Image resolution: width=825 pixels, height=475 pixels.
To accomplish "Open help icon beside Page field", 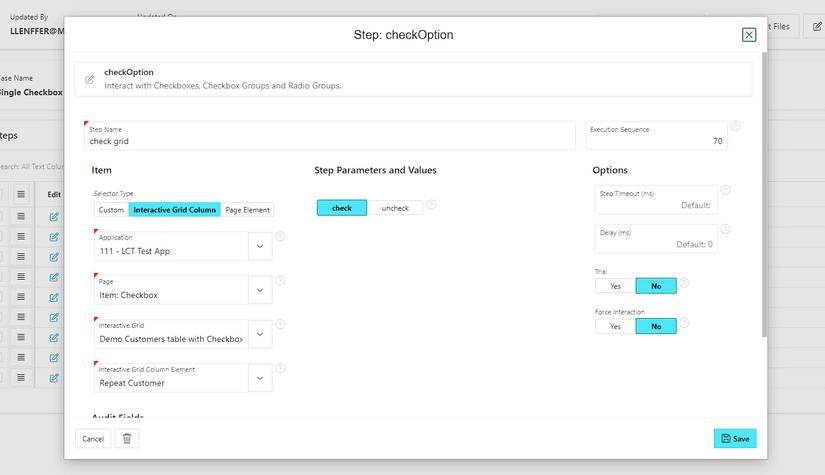I will pyautogui.click(x=280, y=280).
